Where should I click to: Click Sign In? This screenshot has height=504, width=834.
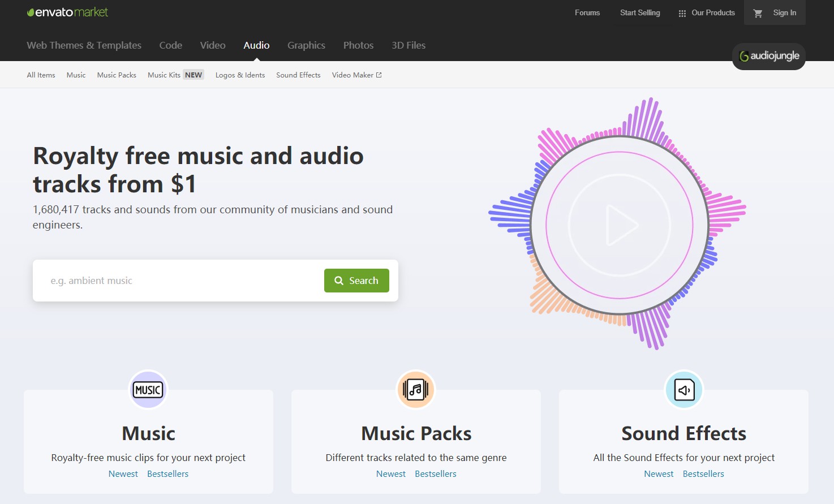[x=784, y=13]
